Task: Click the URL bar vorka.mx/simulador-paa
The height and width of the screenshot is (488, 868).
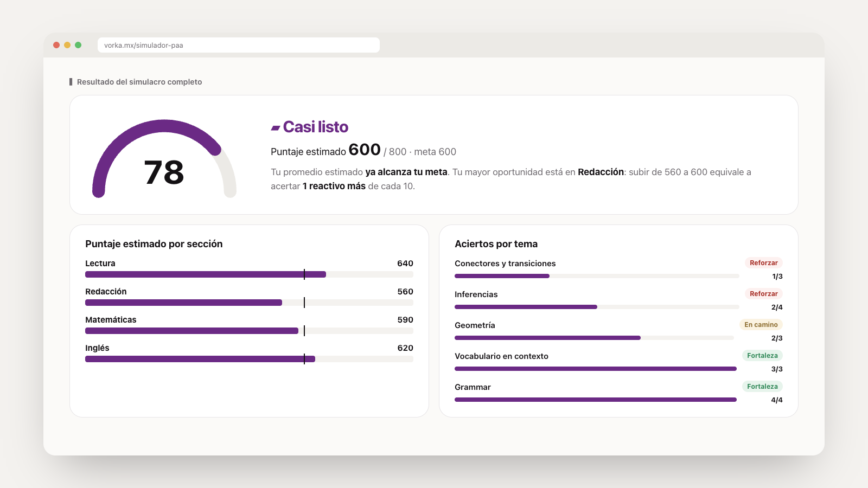Action: click(x=239, y=45)
